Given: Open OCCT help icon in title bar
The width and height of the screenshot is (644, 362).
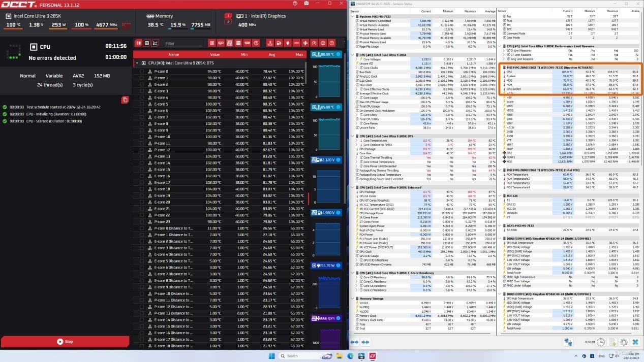Looking at the screenshot, I should 295,4.
